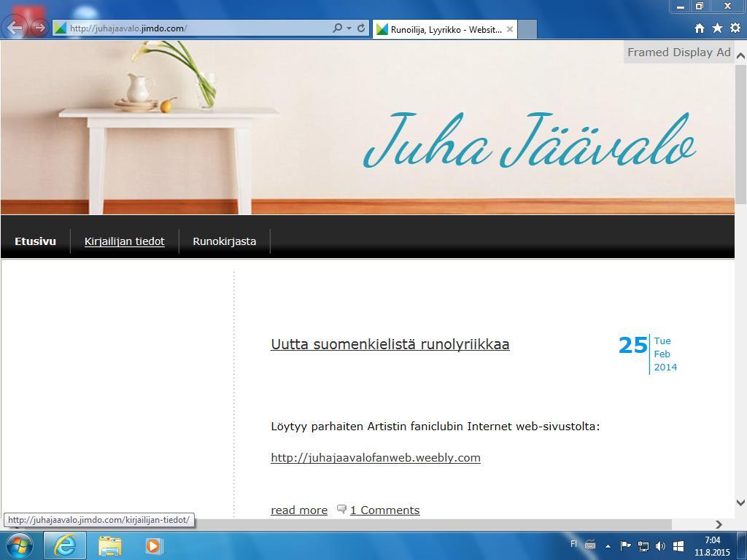This screenshot has height=560, width=747.
Task: Click the Jimdo favicon in address bar
Action: [x=60, y=28]
